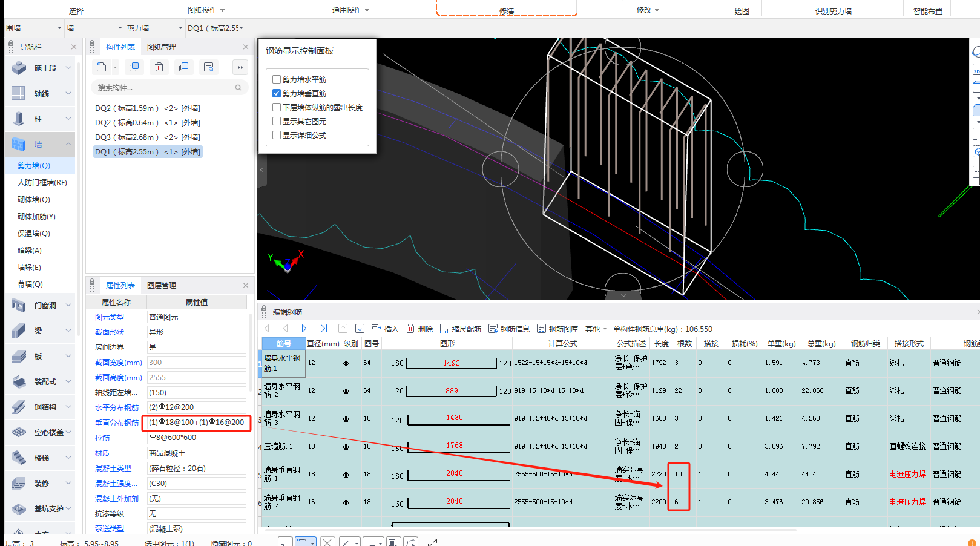Click the save component archive icon
980x546 pixels.
(x=209, y=67)
